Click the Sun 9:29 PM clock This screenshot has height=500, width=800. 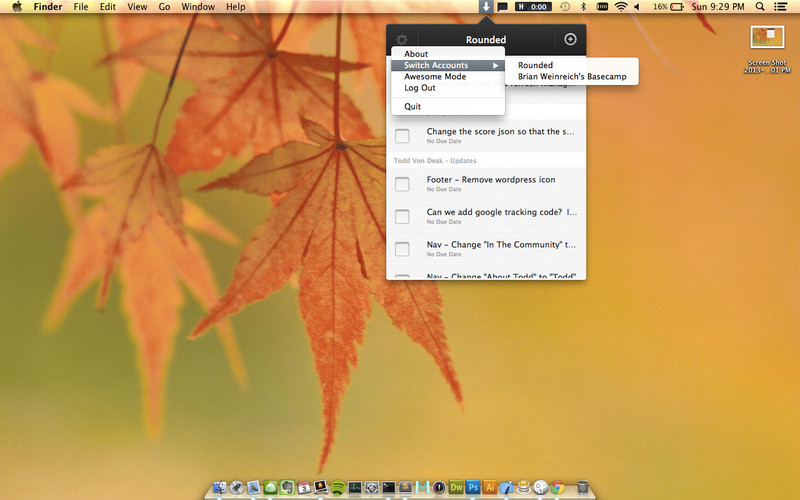point(718,7)
